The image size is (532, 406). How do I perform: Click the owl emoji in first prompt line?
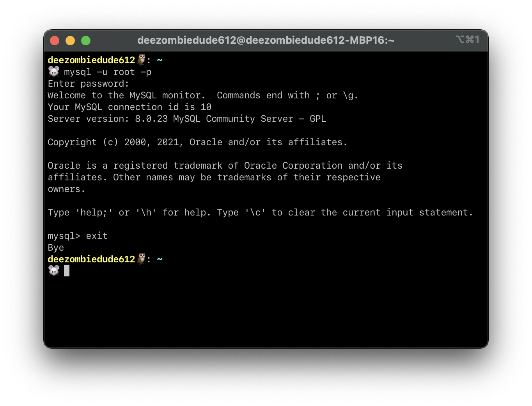tap(142, 60)
